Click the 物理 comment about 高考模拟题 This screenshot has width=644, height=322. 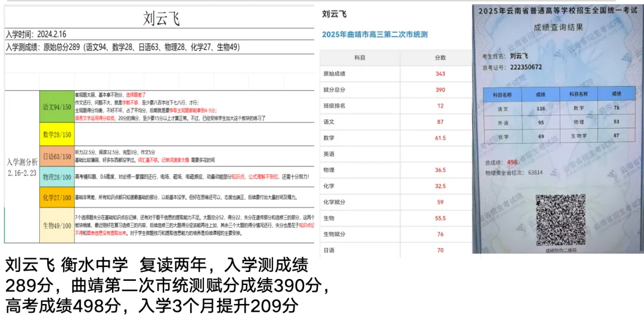click(x=194, y=177)
